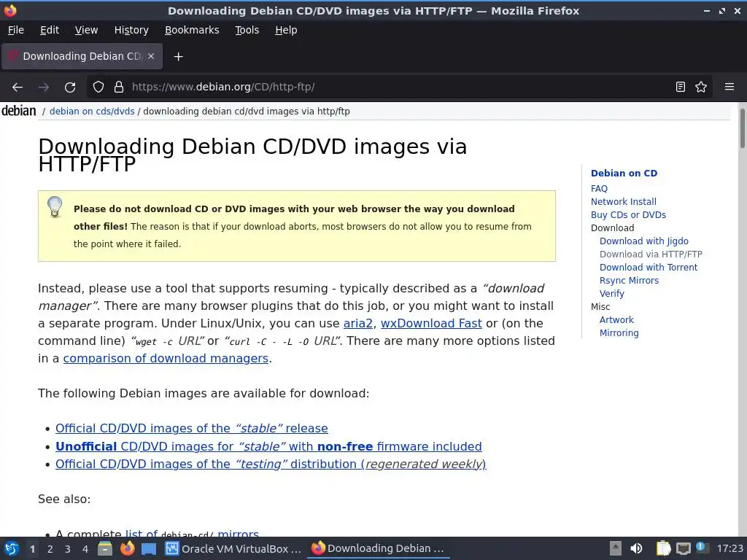
Task: Click the 17:23 clock in taskbar
Action: [729, 548]
